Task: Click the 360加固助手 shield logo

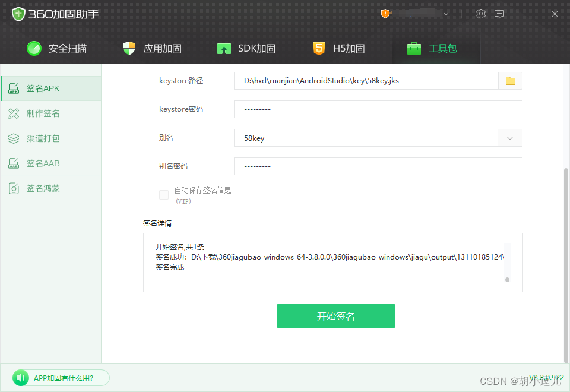Action: tap(18, 14)
